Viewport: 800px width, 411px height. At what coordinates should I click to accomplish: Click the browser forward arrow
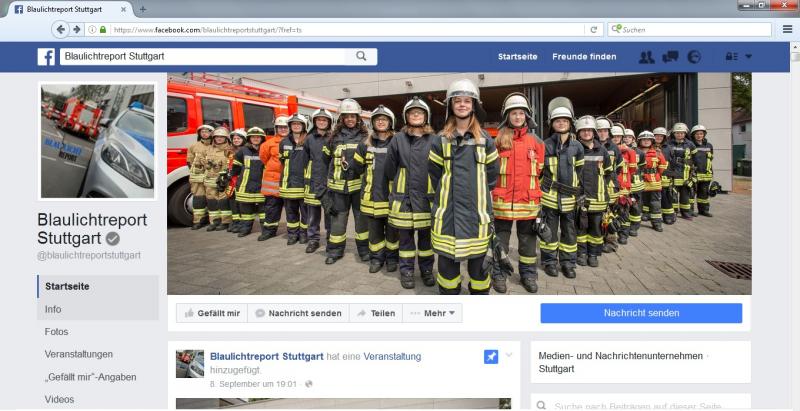pos(77,30)
